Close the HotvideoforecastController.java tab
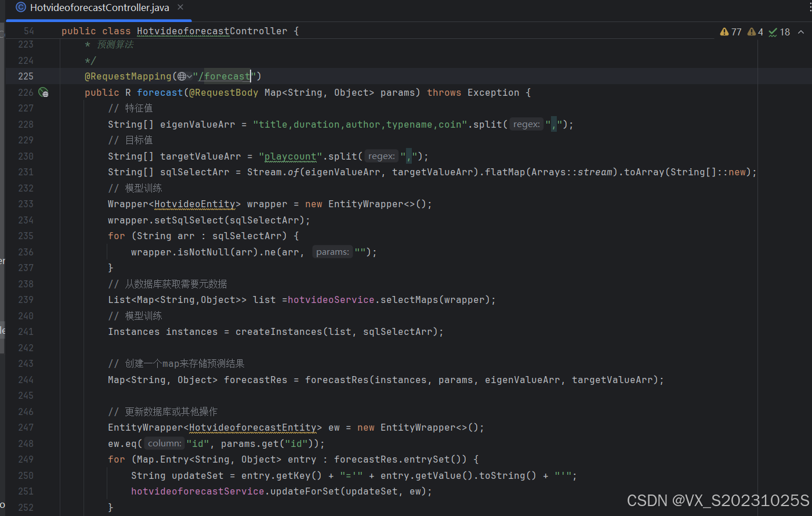The width and height of the screenshot is (812, 516). 180,8
